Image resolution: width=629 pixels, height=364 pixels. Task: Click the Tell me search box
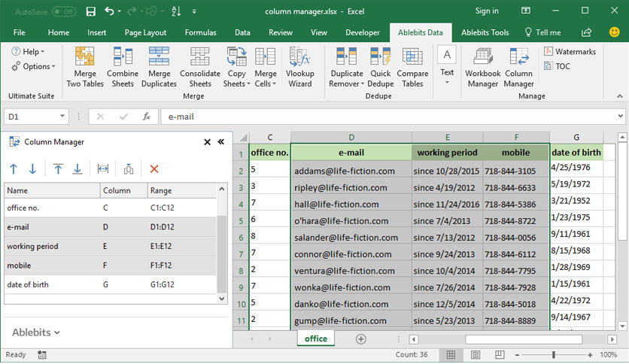click(x=543, y=32)
